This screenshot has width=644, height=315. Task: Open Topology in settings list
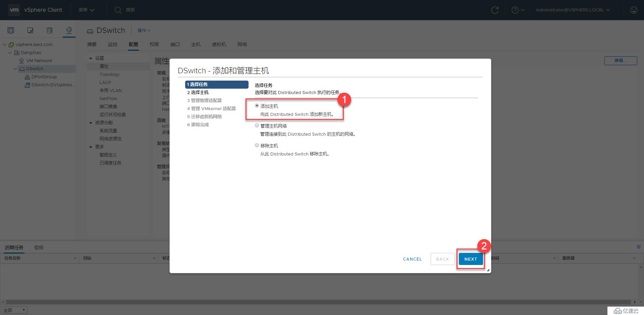pos(109,74)
